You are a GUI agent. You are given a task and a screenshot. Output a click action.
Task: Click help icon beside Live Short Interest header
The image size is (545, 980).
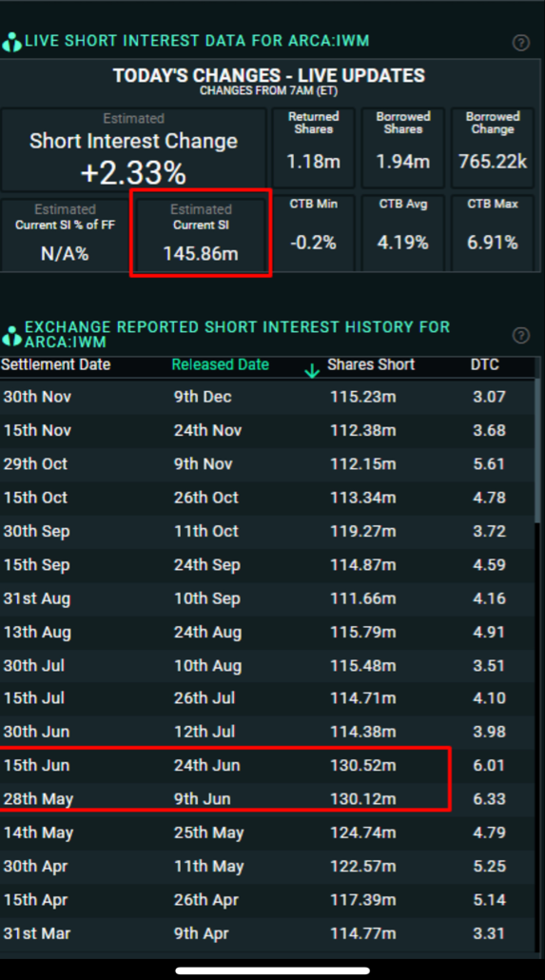click(x=520, y=43)
